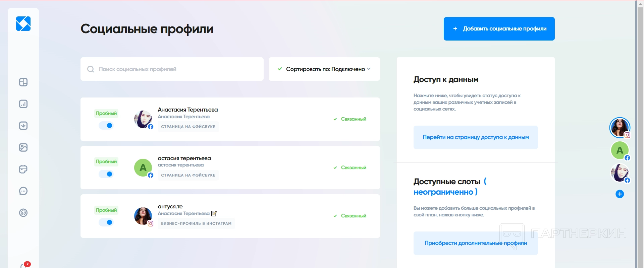Click the 'Доступ к данным' heading
This screenshot has width=644, height=268.
446,80
